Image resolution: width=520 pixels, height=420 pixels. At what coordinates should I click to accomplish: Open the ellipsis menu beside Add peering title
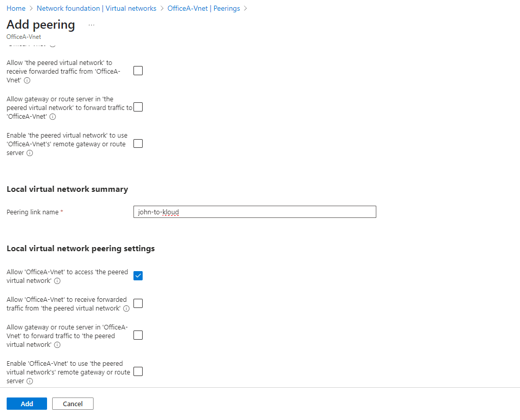92,25
